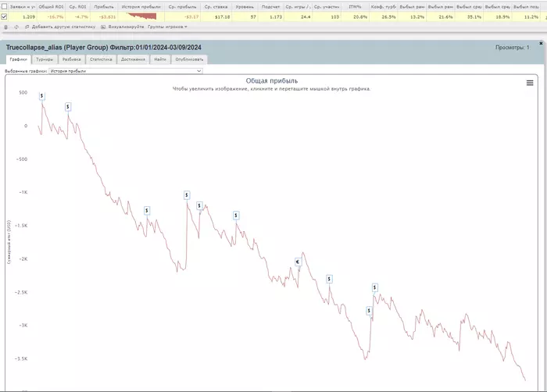Open the История прибыли chart selector dropdown
Screen dimensions: 547x392
[126, 71]
